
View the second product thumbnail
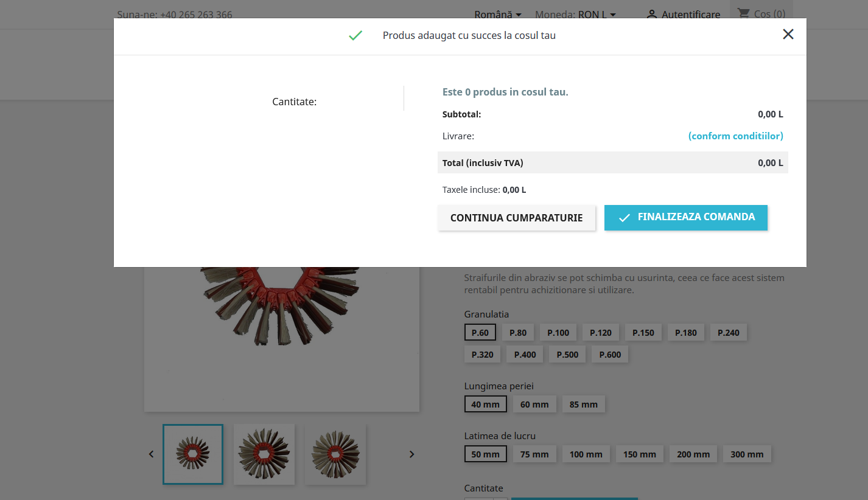(264, 454)
